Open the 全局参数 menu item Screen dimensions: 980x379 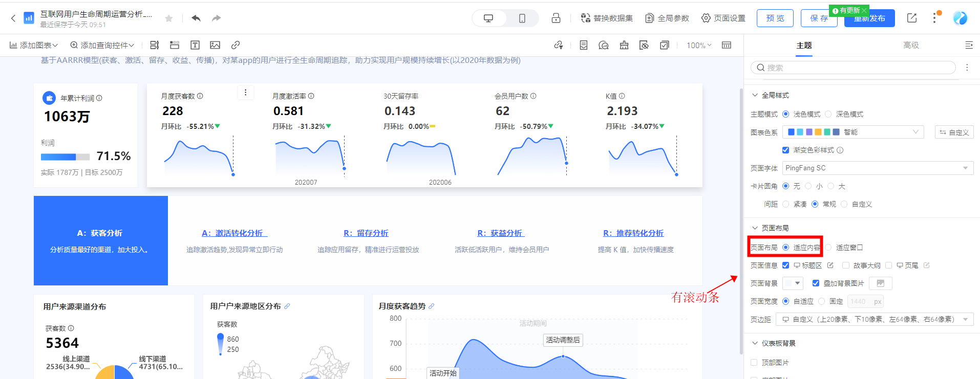667,18
